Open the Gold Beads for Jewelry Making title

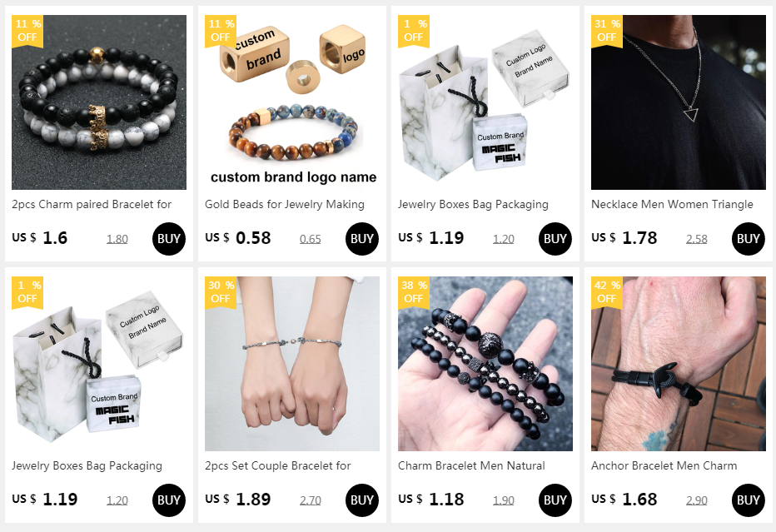[x=285, y=204]
